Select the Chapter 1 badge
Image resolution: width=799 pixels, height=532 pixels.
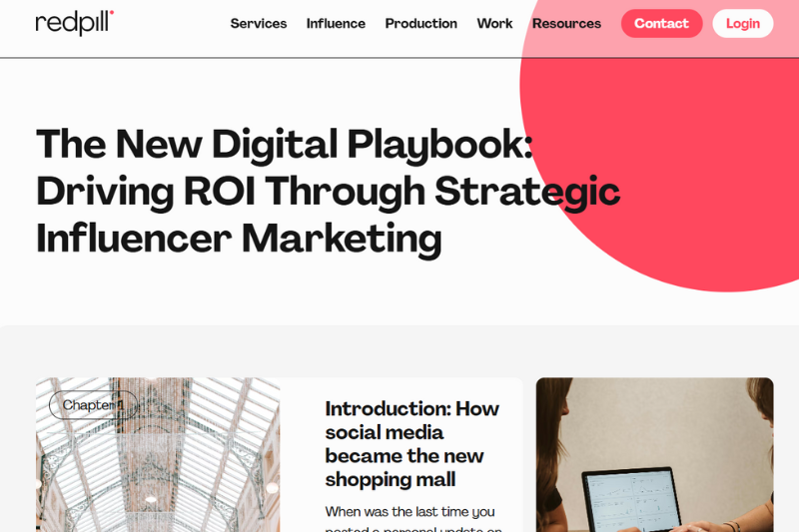click(x=94, y=404)
